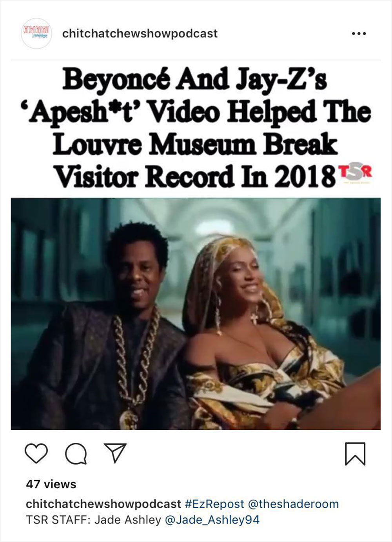Open the three-dot post options menu
Viewport: 392px width, 542px height.
(359, 34)
